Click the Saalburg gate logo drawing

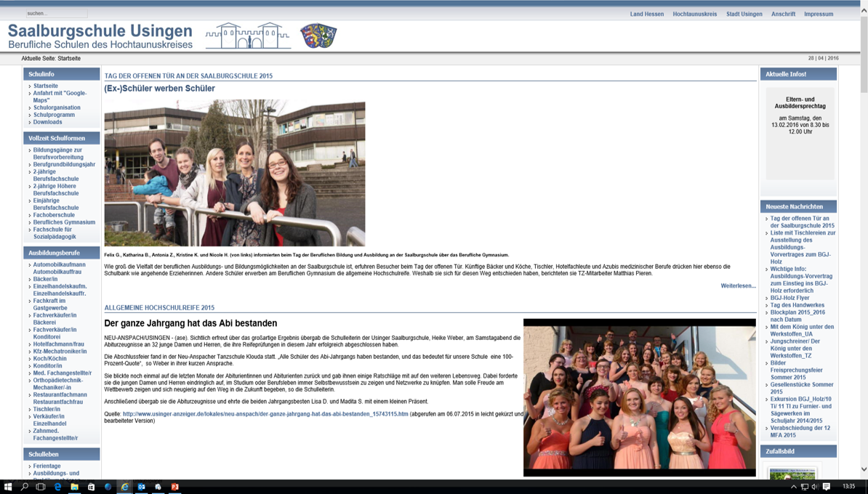(248, 36)
